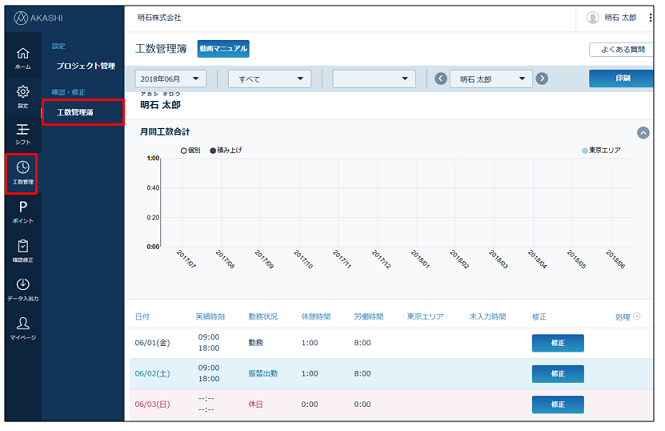
Task: Select the 個別 radio option
Action: [x=184, y=150]
